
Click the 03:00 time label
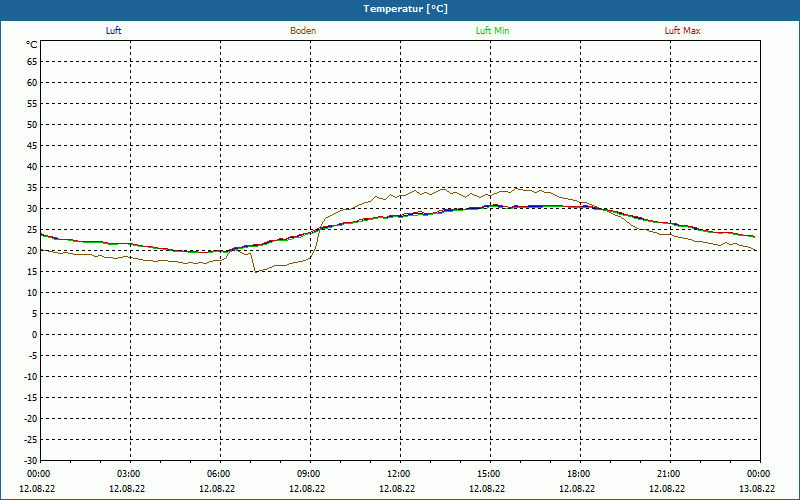click(x=129, y=474)
